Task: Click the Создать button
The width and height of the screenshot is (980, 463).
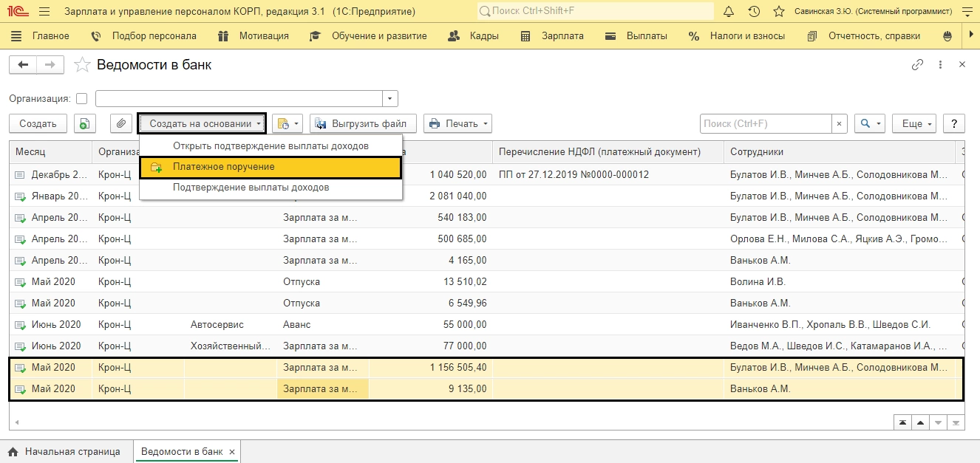Action: pyautogui.click(x=38, y=124)
